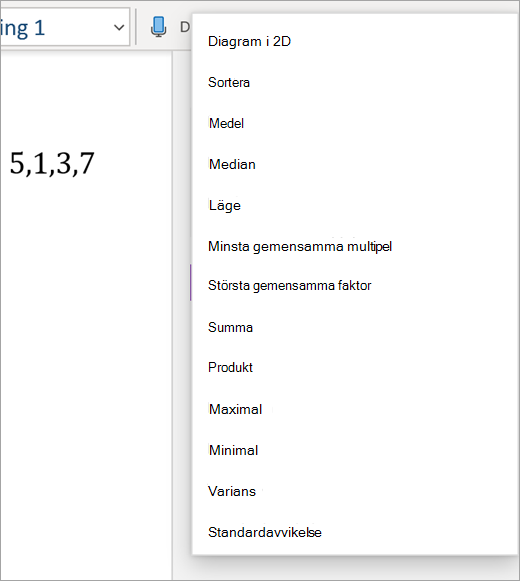Screen dimensions: 520x581
Task: Click the Dictate microphone icon
Action: [159, 27]
